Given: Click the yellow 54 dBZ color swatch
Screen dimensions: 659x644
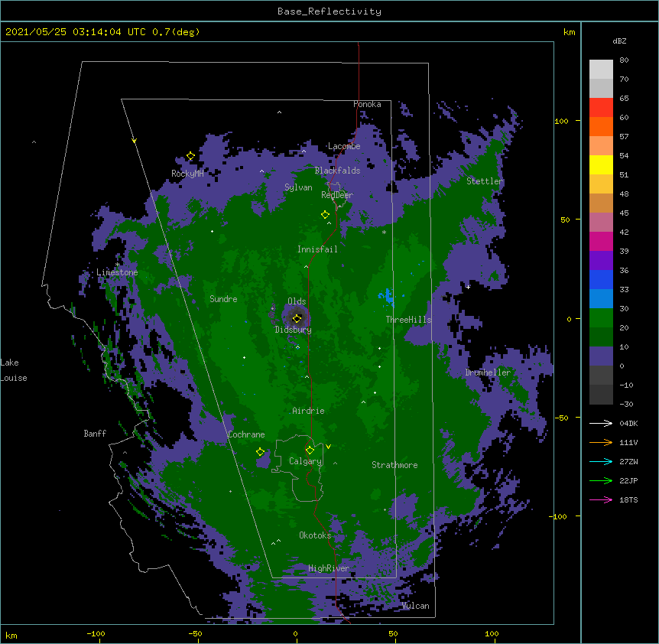Looking at the screenshot, I should pos(601,164).
